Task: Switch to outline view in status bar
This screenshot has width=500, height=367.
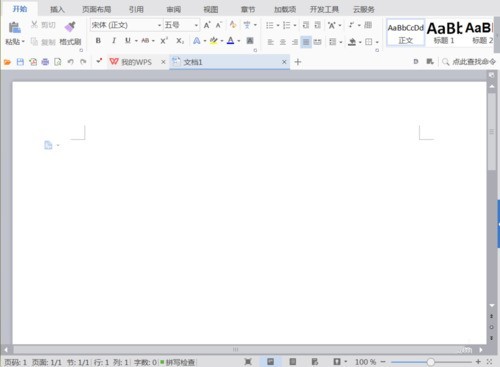Action: coord(293,362)
